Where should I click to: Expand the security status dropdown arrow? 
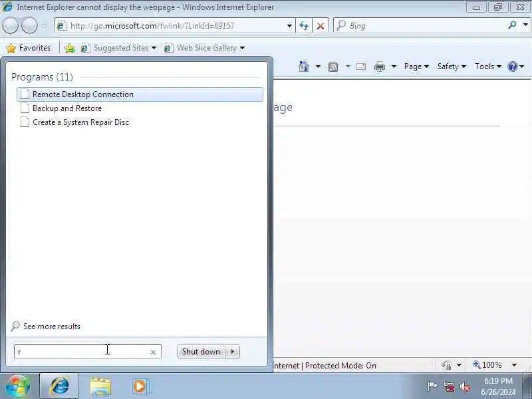point(459,365)
